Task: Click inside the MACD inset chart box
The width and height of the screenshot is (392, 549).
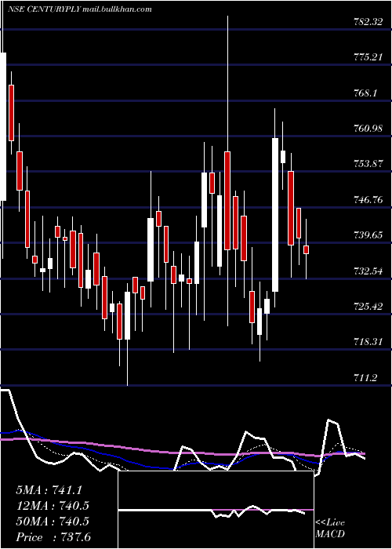Action: click(216, 510)
